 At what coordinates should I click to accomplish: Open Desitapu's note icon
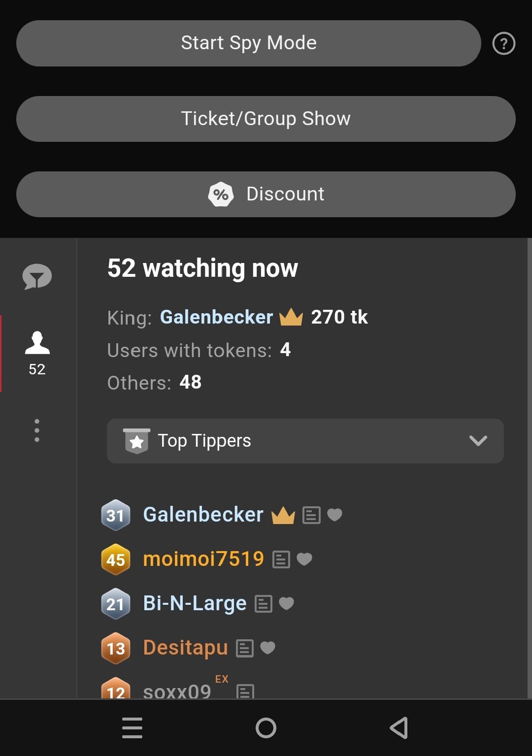[x=245, y=648]
